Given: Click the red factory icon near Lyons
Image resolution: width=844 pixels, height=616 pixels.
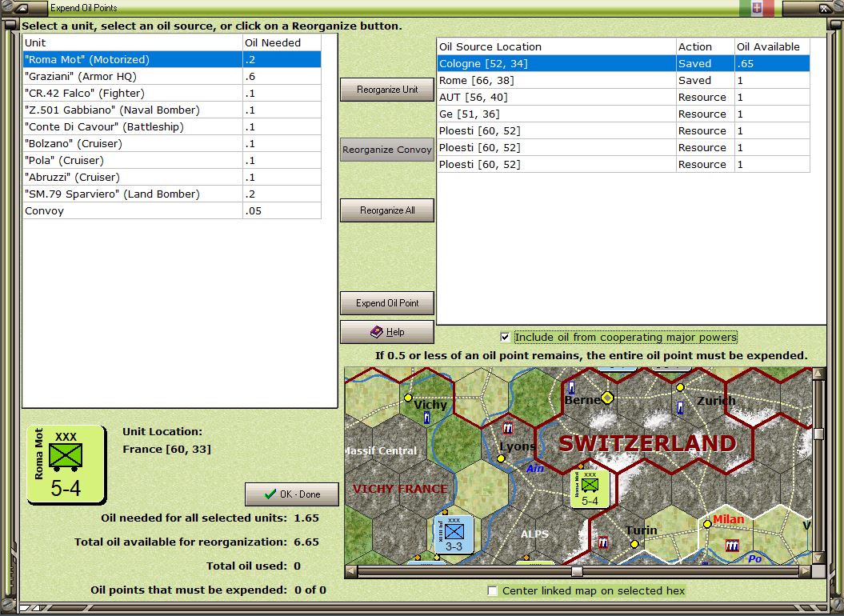Looking at the screenshot, I should tap(507, 428).
